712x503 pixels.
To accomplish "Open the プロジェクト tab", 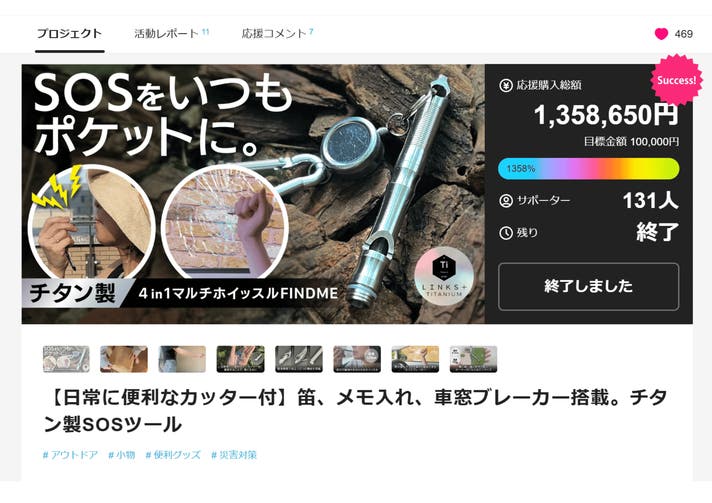I will click(69, 34).
